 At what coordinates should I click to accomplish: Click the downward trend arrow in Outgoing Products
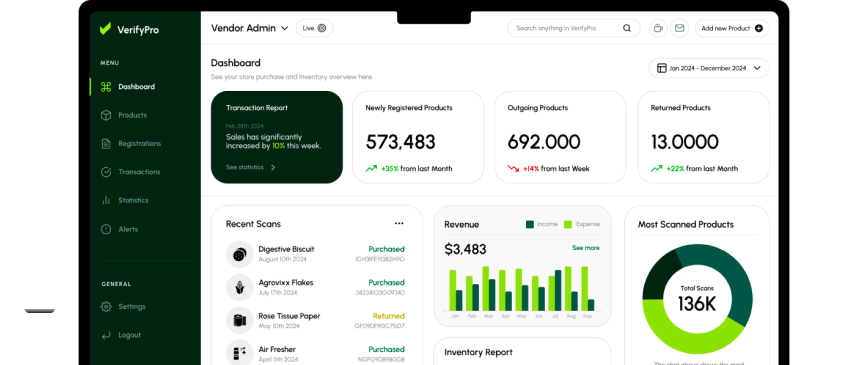coord(513,168)
